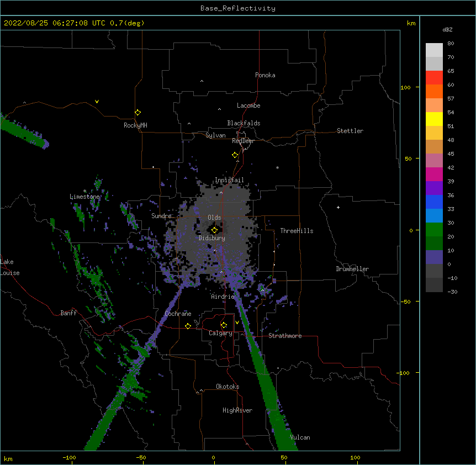
Task: Click the RockyMH label
Action: (135, 125)
